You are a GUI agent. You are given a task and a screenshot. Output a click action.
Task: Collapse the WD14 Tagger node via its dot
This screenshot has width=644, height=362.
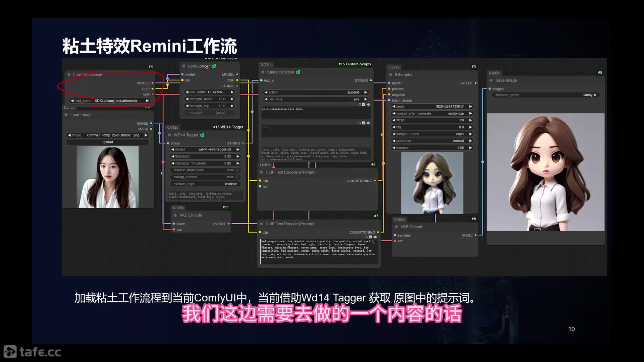[169, 135]
